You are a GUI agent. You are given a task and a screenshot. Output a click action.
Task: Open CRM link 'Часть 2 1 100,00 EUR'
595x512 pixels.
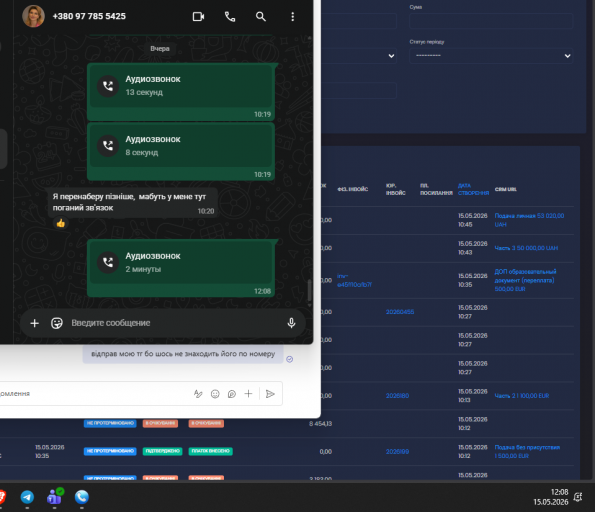(522, 396)
